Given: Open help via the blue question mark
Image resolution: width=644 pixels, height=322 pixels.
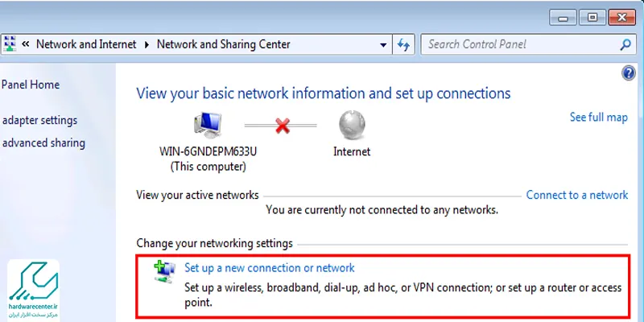Looking at the screenshot, I should coord(629,73).
